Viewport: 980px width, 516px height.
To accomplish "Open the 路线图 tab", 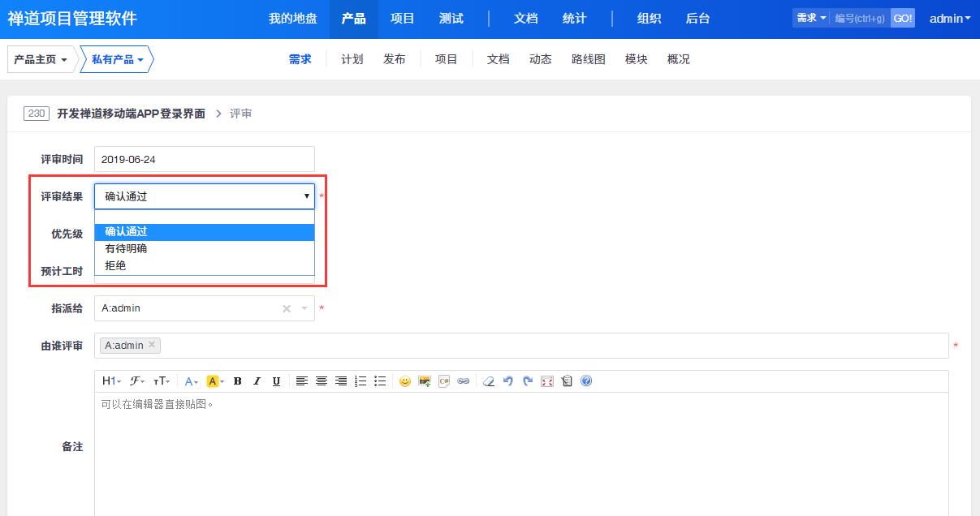I will (588, 58).
